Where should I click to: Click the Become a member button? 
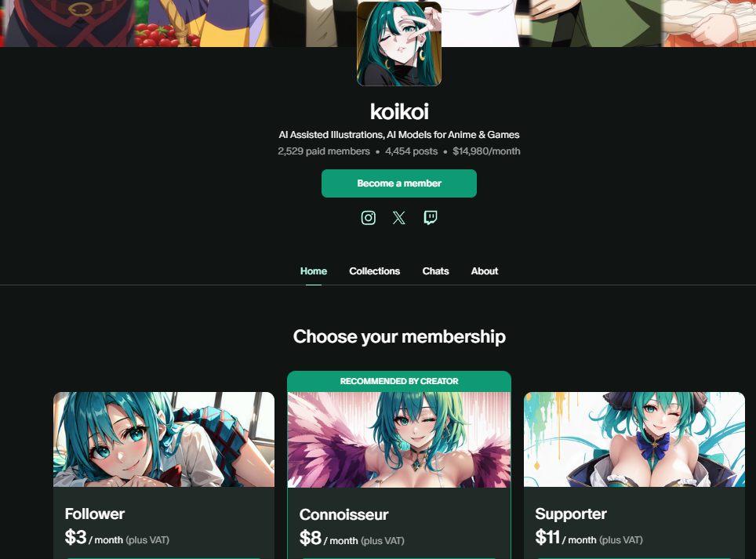point(399,183)
